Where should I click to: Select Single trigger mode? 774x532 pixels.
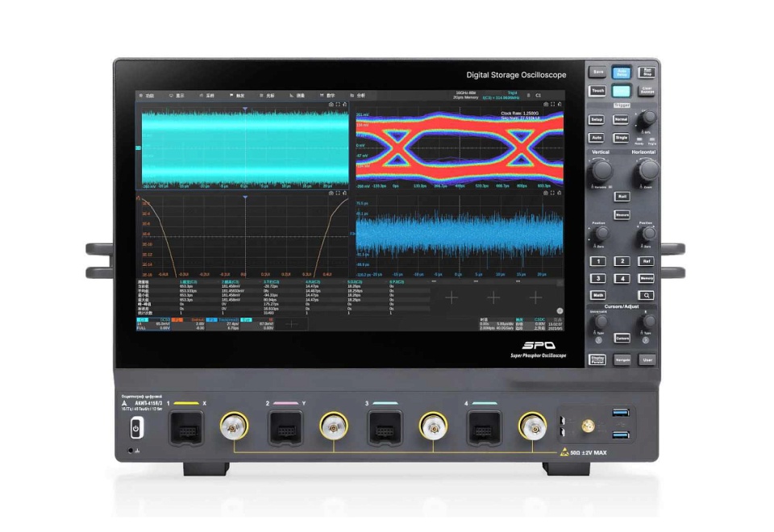(x=621, y=138)
